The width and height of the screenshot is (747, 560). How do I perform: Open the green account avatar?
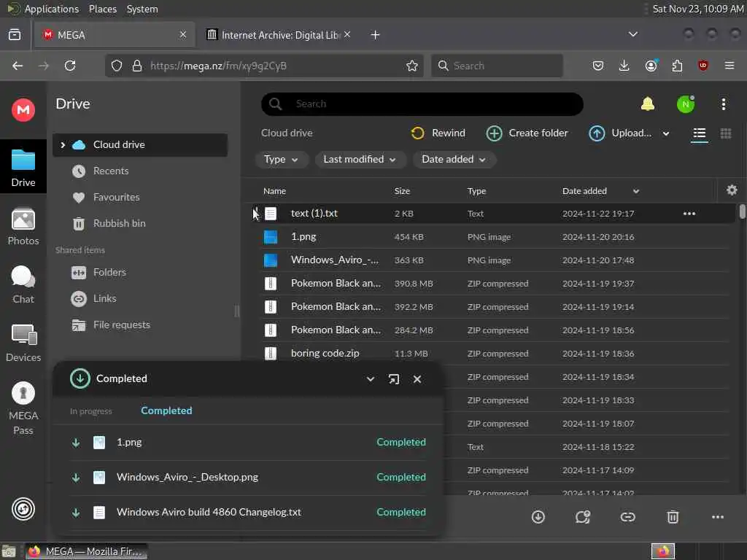(x=686, y=104)
